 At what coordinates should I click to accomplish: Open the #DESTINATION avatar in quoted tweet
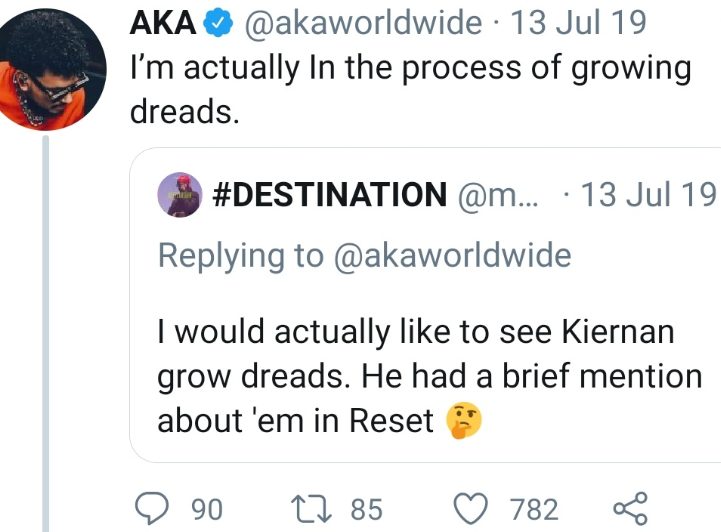click(x=180, y=195)
